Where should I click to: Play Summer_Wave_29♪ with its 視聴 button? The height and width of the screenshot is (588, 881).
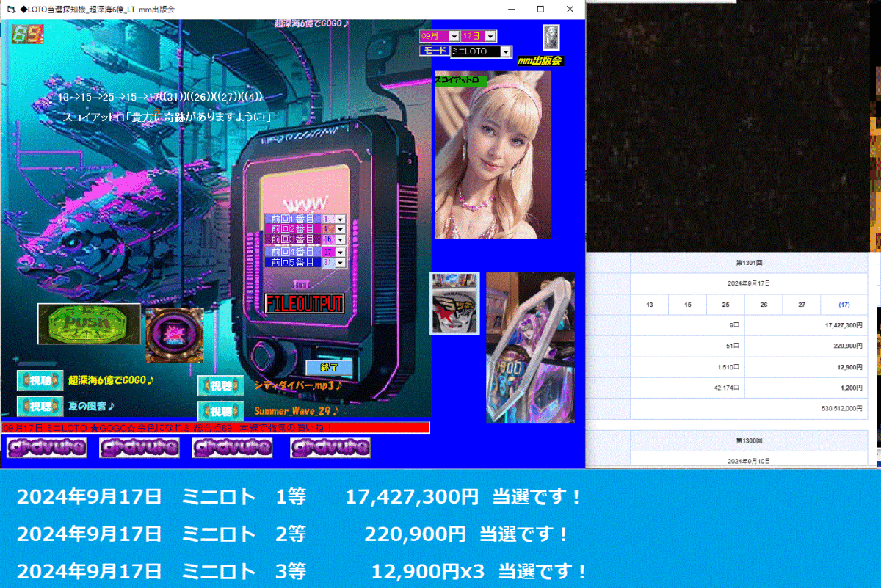point(221,411)
